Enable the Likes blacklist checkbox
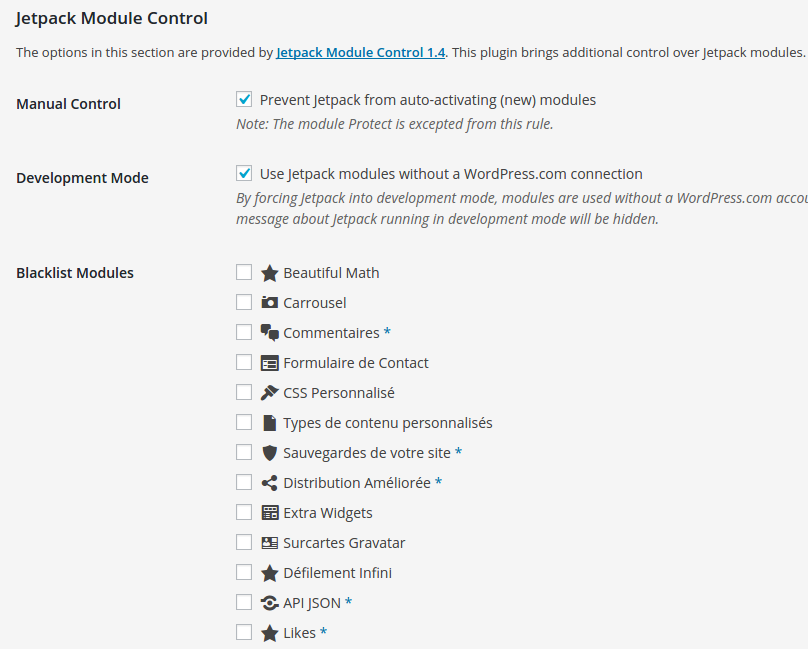Screen dimensions: 808x649 tap(244, 632)
